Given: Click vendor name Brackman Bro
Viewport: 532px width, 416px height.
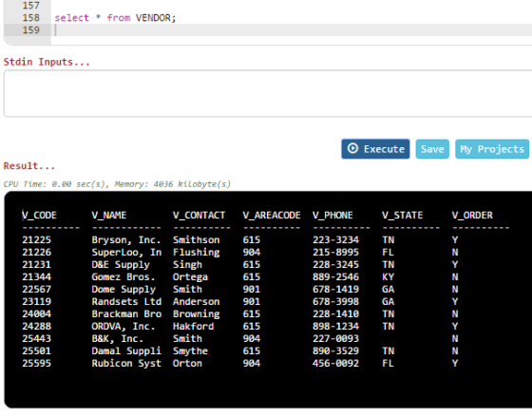Looking at the screenshot, I should tap(126, 313).
